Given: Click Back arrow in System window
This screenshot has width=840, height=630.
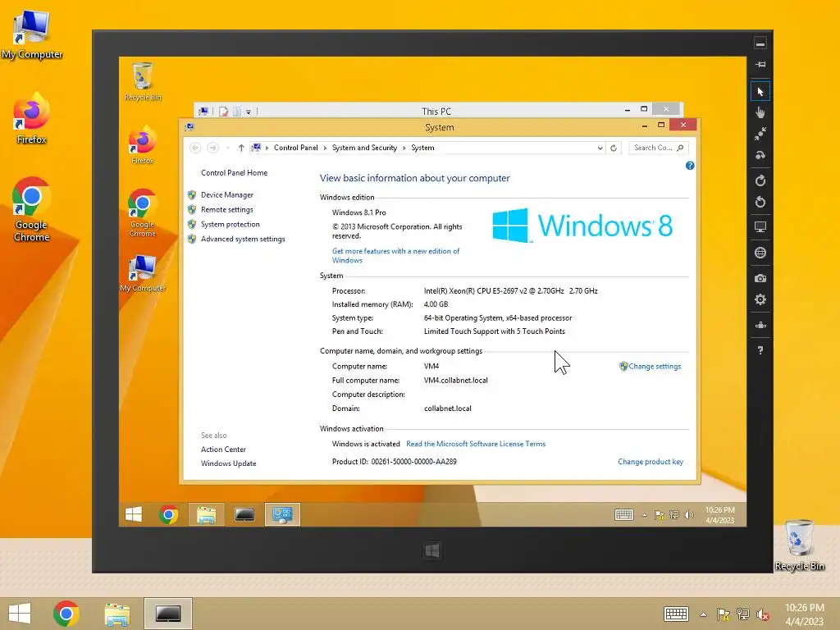Looking at the screenshot, I should 195,148.
